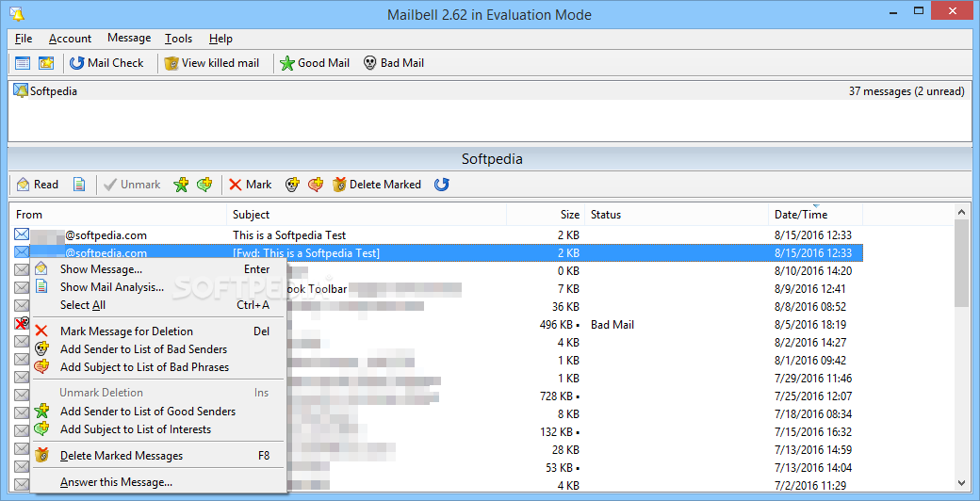
Task: Click the Mailbell bell icon in title bar
Action: point(18,14)
